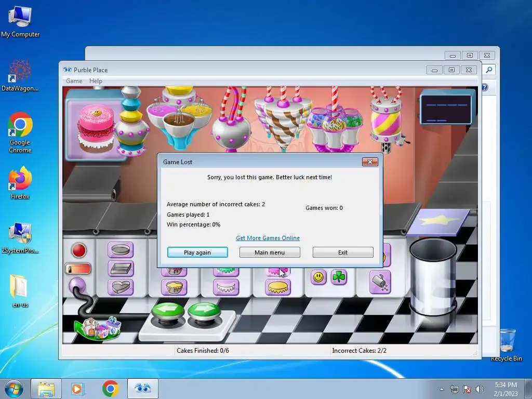Choose the smiley face decoration
The image size is (532, 399).
(x=318, y=277)
